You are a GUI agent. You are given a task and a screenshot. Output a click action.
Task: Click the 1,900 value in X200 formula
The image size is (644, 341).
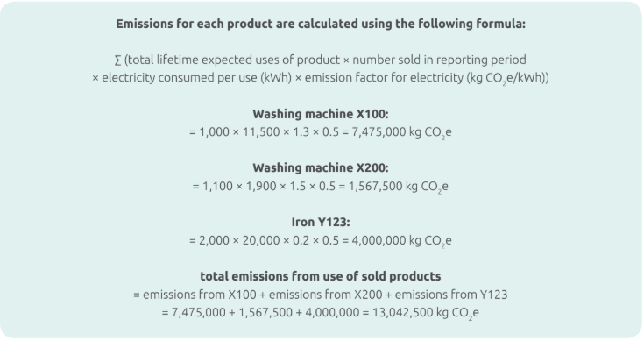pyautogui.click(x=261, y=186)
